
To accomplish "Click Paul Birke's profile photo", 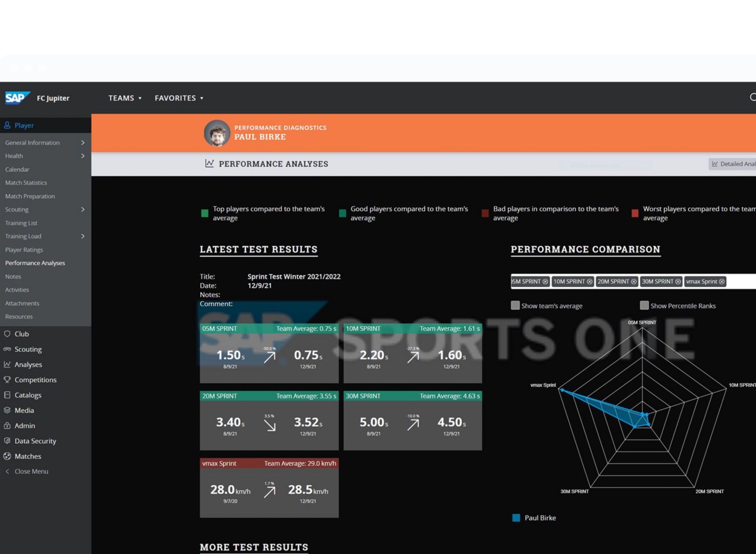I will pyautogui.click(x=217, y=133).
